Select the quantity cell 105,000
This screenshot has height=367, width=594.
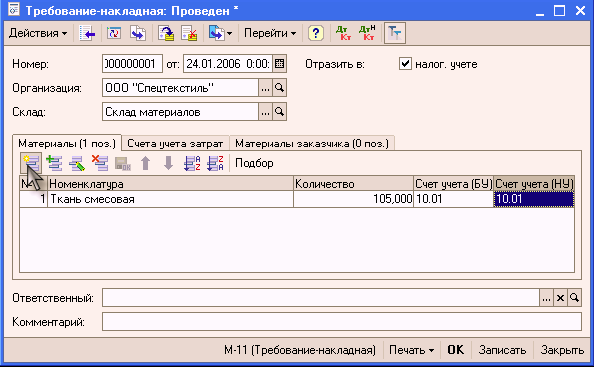pos(353,199)
